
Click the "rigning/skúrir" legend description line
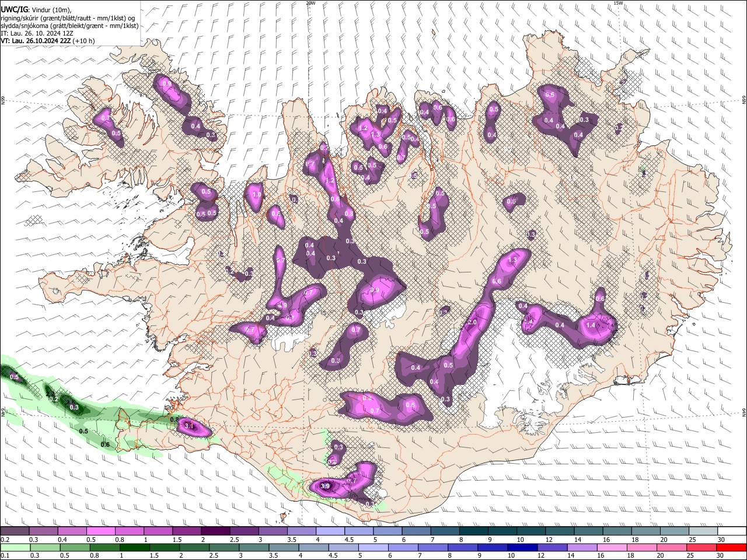coord(68,18)
